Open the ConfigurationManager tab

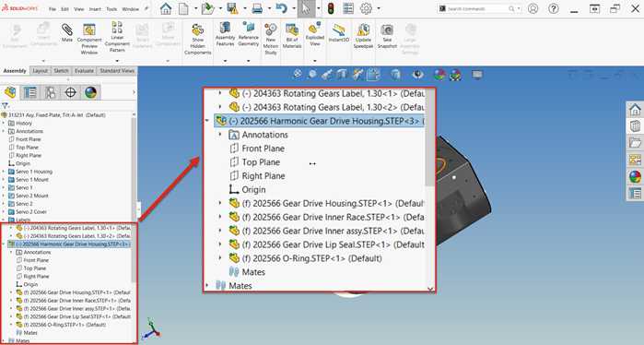click(50, 92)
